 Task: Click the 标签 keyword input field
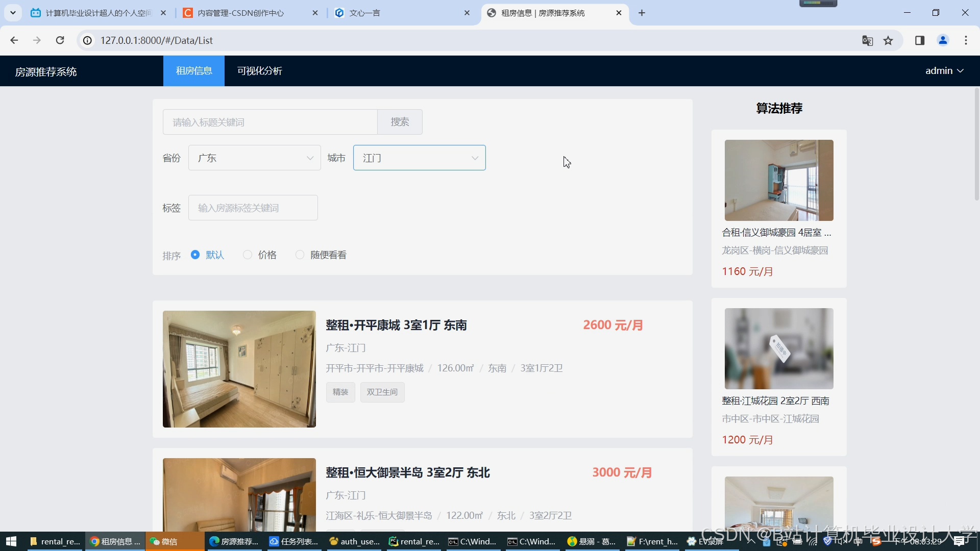click(253, 208)
